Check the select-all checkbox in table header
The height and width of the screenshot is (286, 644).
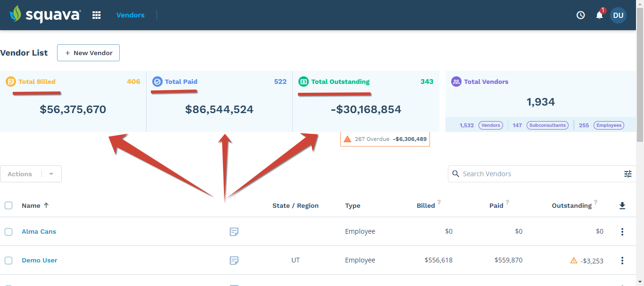tap(8, 205)
